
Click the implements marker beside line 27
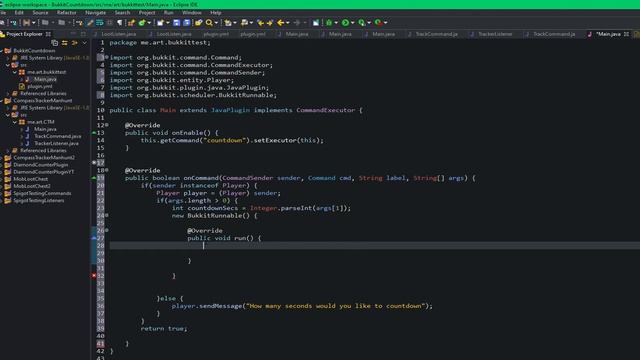94,238
